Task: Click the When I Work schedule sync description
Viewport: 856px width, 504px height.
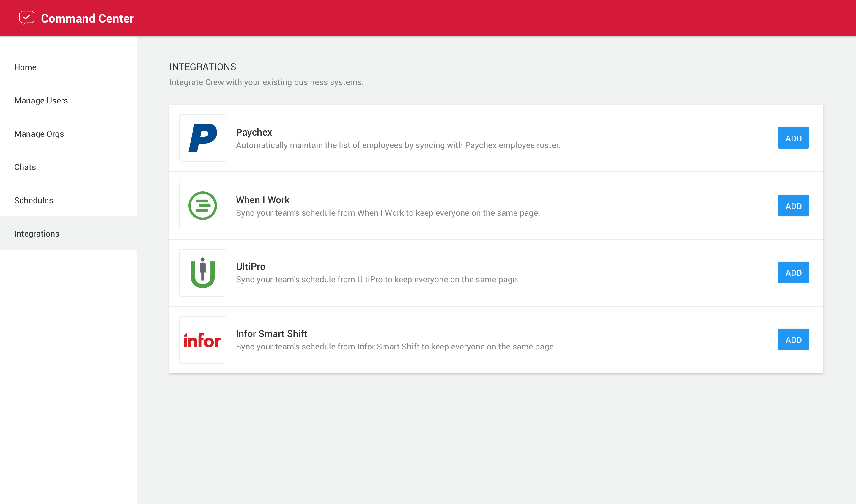Action: pos(388,213)
